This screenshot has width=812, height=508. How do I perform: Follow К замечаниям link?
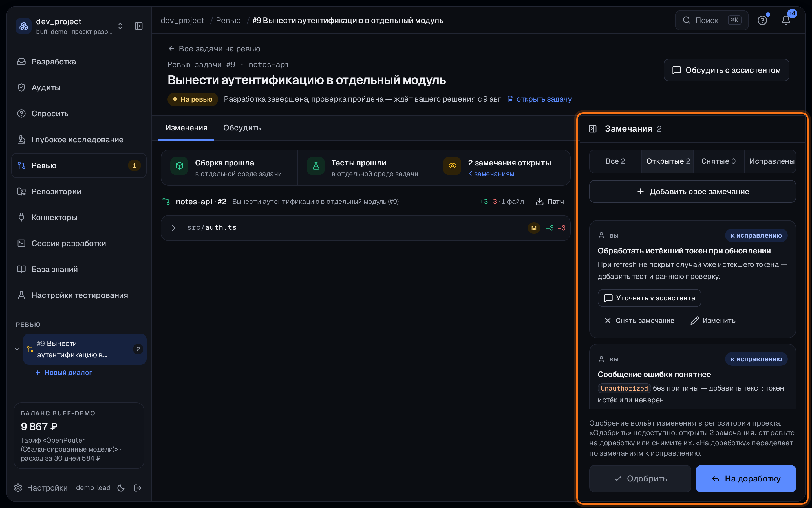click(491, 174)
